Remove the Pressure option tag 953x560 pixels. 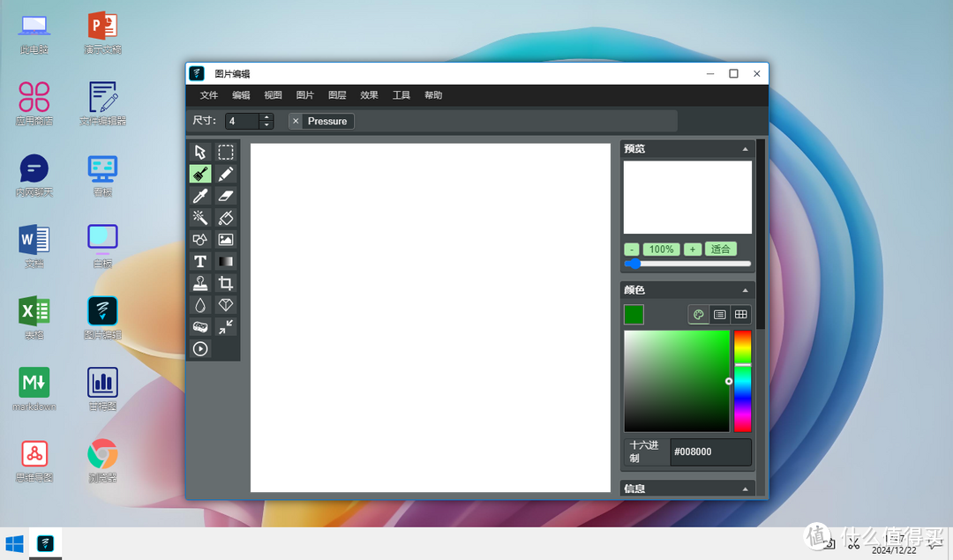point(296,121)
